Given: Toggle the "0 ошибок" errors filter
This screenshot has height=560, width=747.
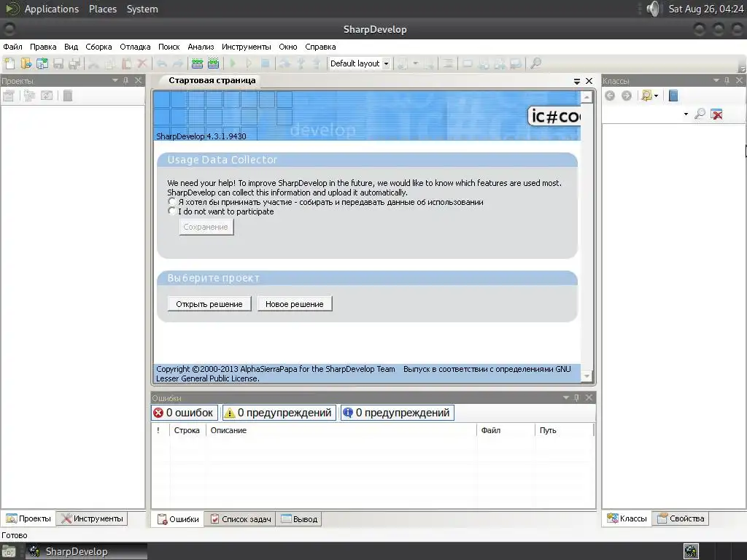Looking at the screenshot, I should (x=185, y=413).
